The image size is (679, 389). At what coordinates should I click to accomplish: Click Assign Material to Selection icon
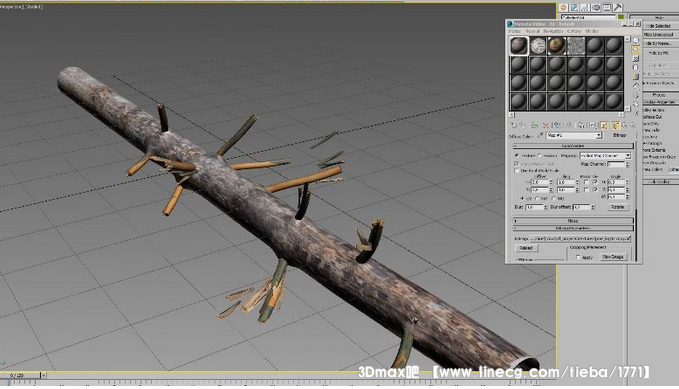[x=534, y=125]
